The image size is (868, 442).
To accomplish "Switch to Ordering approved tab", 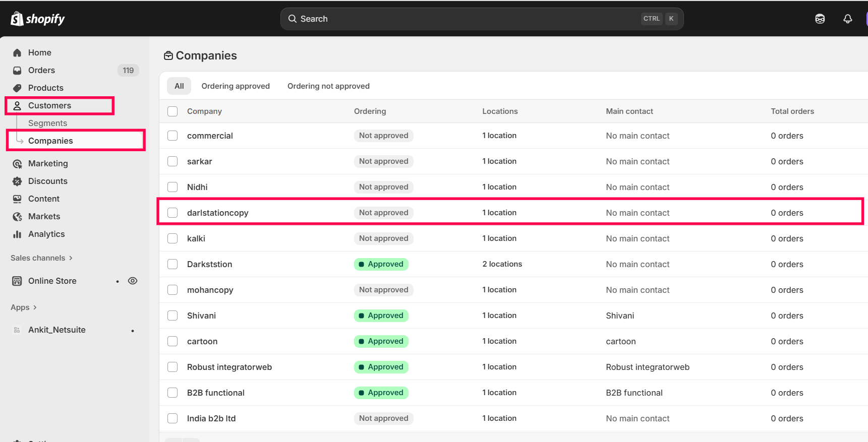I will point(236,86).
